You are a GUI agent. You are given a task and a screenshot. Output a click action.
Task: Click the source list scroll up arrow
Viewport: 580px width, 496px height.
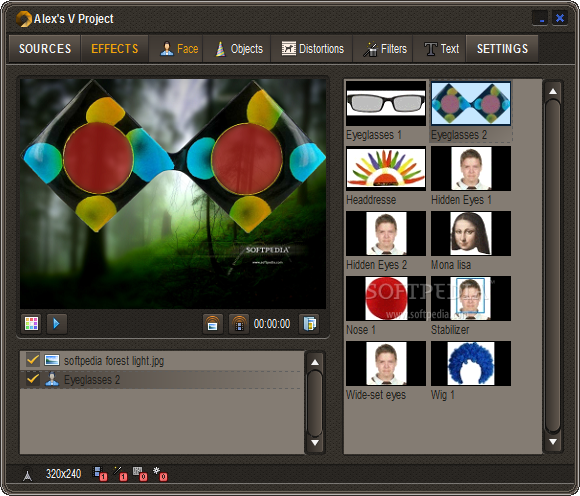tap(315, 362)
